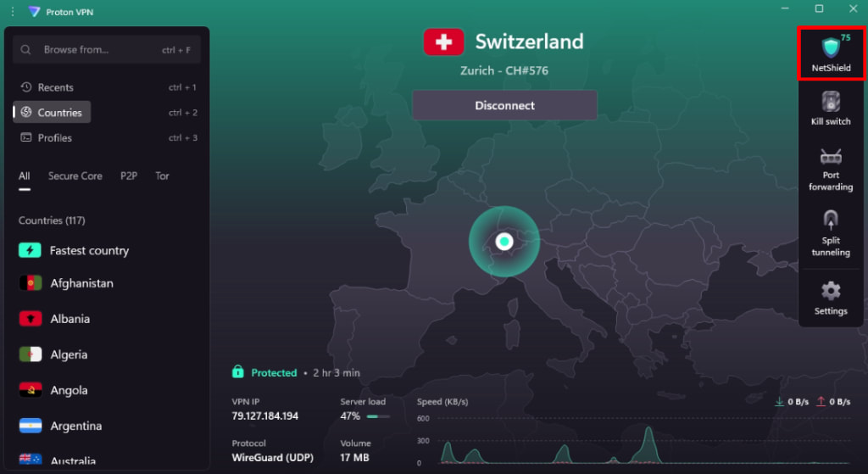Screen dimensions: 868x474
Task: Open Settings gear icon
Action: [x=831, y=291]
